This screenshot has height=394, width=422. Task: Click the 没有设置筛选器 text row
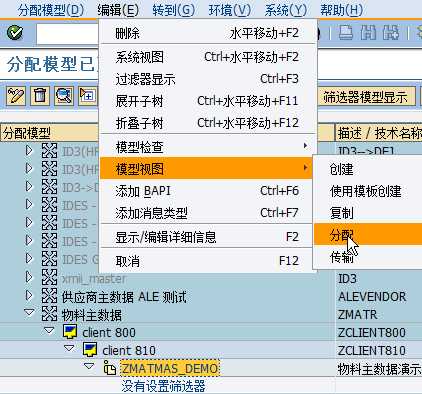[163, 386]
